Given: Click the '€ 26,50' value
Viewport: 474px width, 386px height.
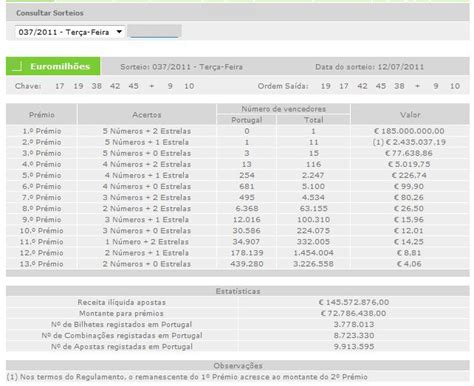Looking at the screenshot, I should (x=409, y=208).
